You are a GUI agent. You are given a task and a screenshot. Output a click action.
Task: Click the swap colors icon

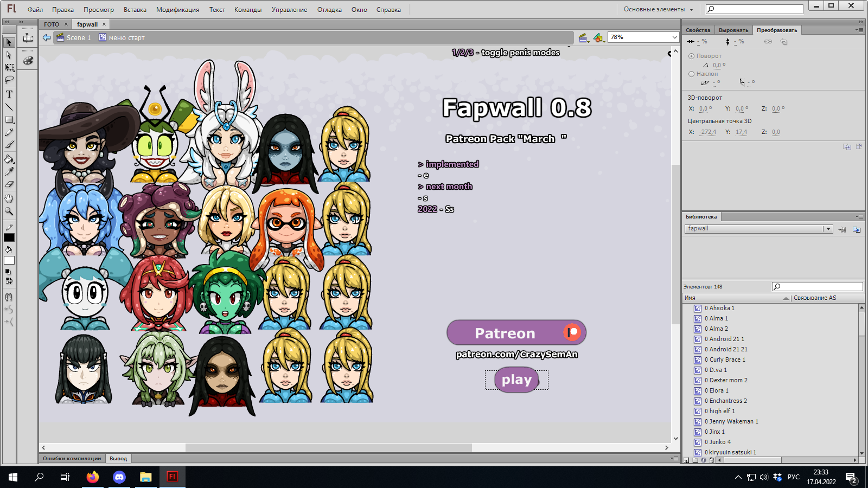click(9, 281)
